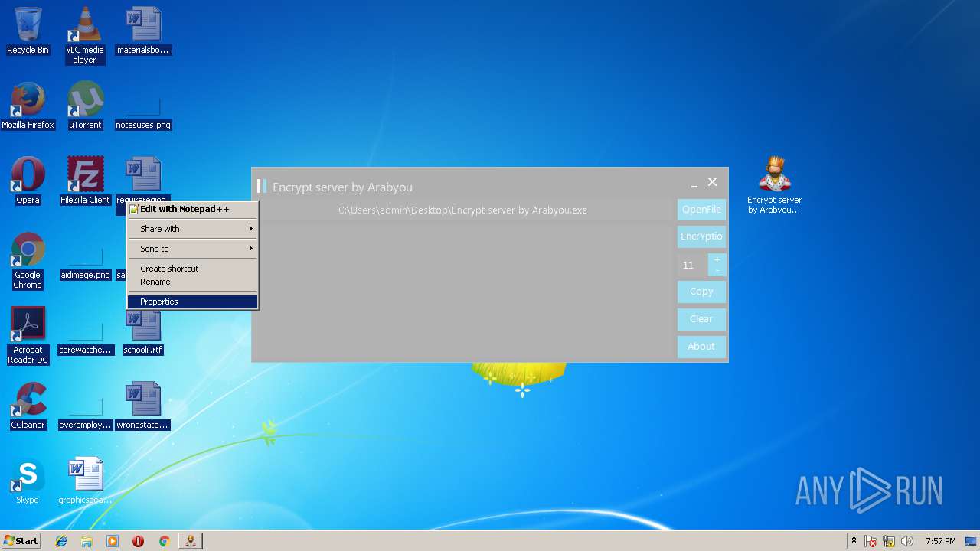Image resolution: width=980 pixels, height=551 pixels.
Task: Select notesuses.png file on desktop
Action: click(x=143, y=113)
